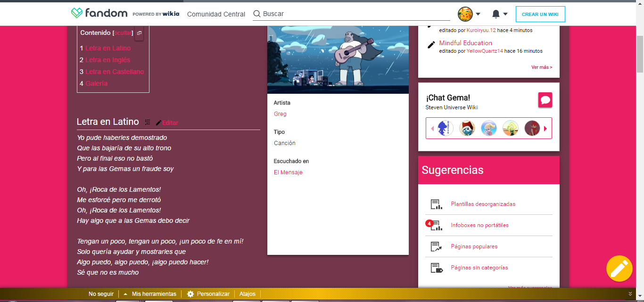Viewport: 644px width, 302px height.
Task: Click the Editar pencil beside Letra en Latino
Action: pos(158,122)
